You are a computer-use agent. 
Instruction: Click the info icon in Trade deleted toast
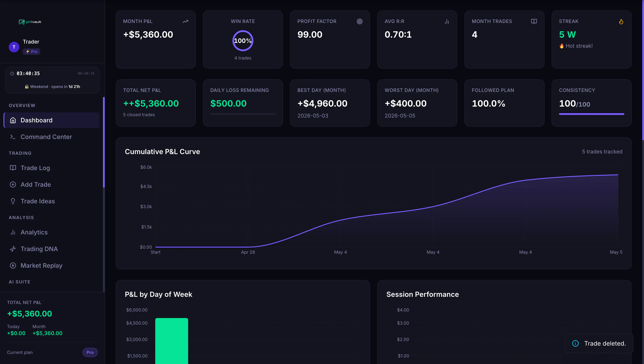[x=575, y=343]
